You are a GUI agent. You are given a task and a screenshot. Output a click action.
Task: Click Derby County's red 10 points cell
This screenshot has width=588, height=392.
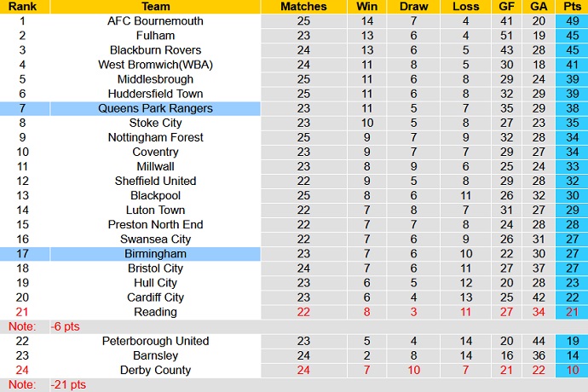pos(572,370)
